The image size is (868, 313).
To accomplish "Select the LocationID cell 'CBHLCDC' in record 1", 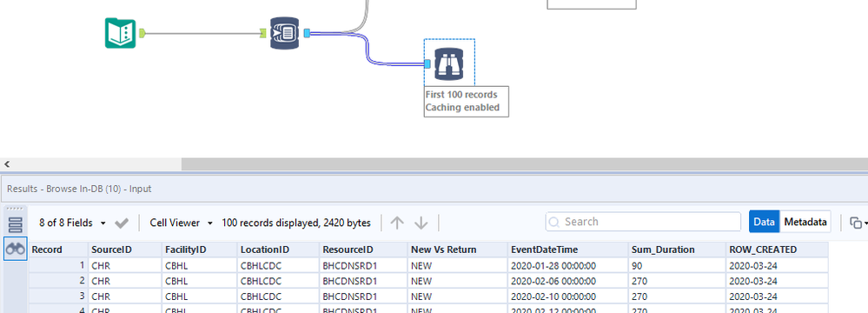I will pos(278,266).
